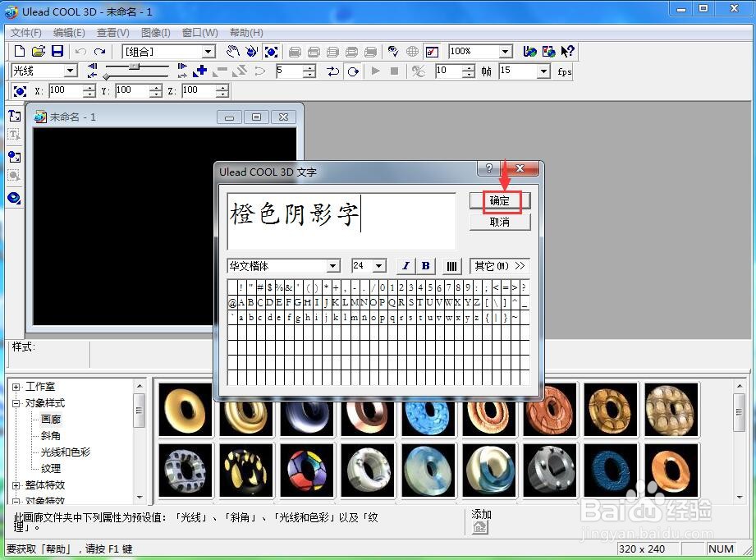Screen dimensions: 756x560
Task: Toggle Loop mode animation icon
Action: click(x=354, y=71)
